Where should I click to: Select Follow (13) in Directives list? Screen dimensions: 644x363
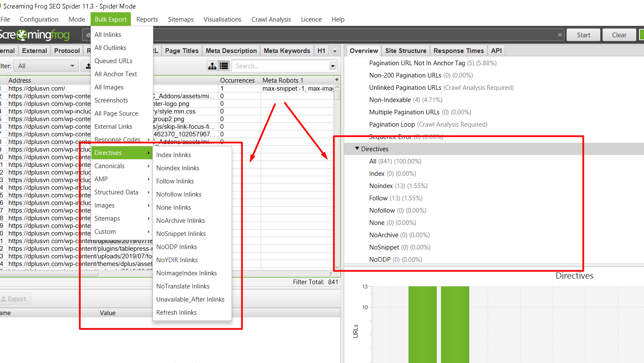395,198
